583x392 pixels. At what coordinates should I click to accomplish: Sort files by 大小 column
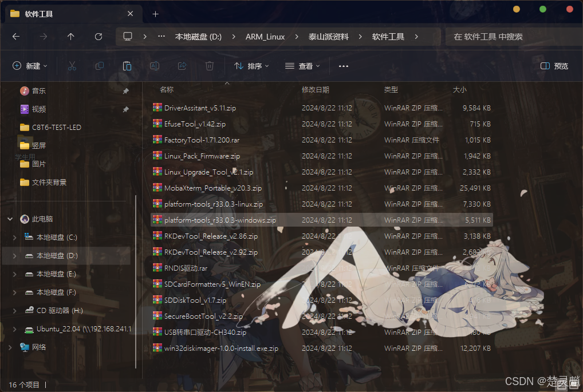click(x=459, y=89)
